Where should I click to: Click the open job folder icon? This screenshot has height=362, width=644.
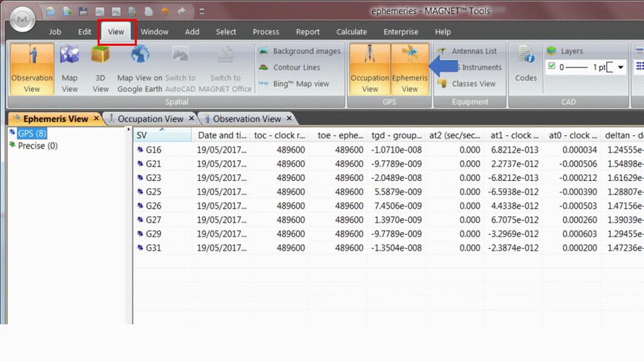click(50, 11)
